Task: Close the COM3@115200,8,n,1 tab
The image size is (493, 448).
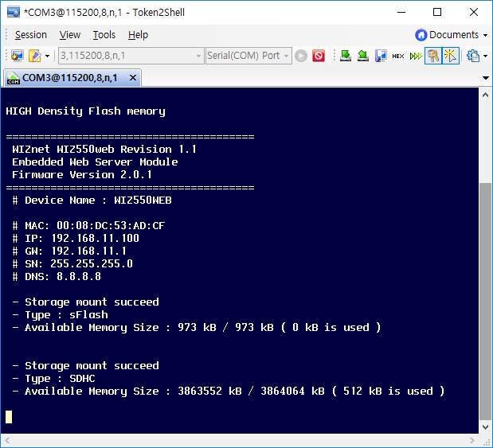Action: pyautogui.click(x=133, y=78)
